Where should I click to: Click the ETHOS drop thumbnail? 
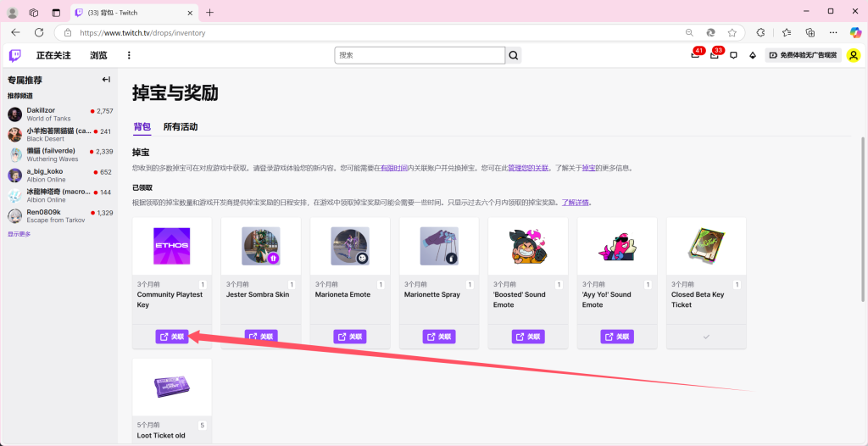[x=171, y=246]
